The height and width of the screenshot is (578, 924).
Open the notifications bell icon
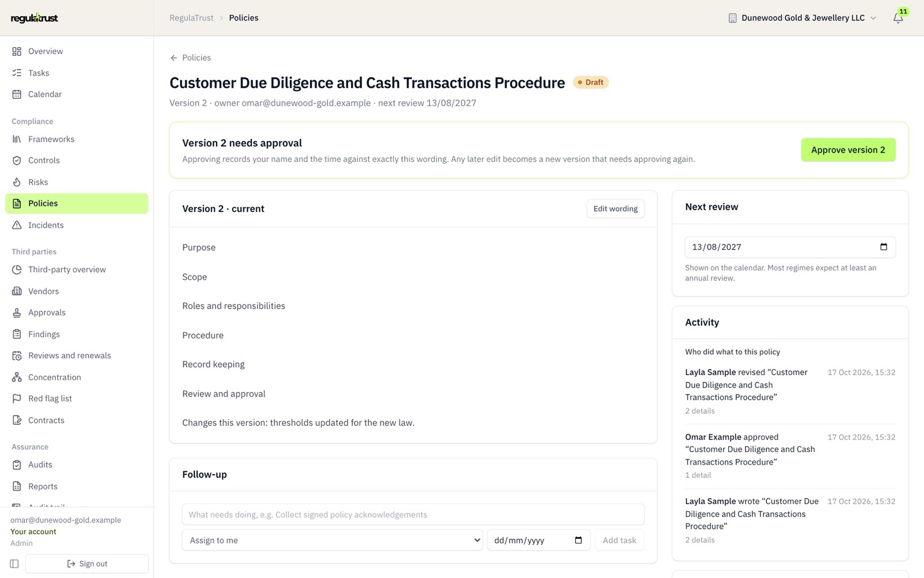point(898,18)
